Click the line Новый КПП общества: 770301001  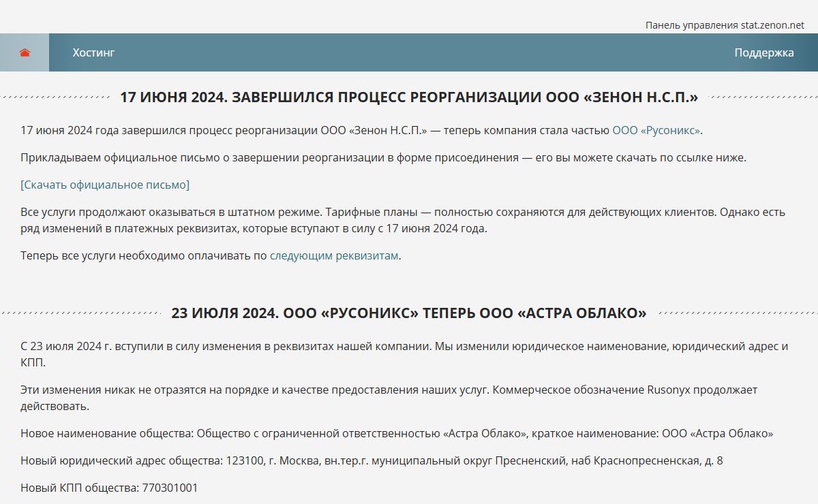click(x=109, y=488)
